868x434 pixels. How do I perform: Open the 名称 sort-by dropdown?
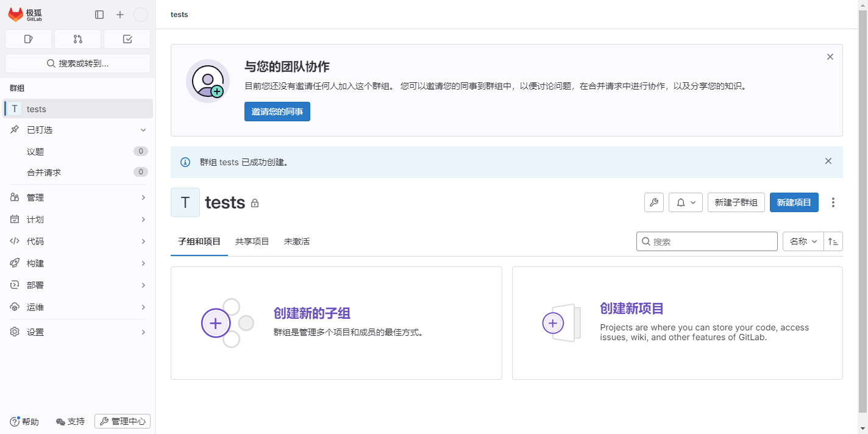tap(803, 241)
